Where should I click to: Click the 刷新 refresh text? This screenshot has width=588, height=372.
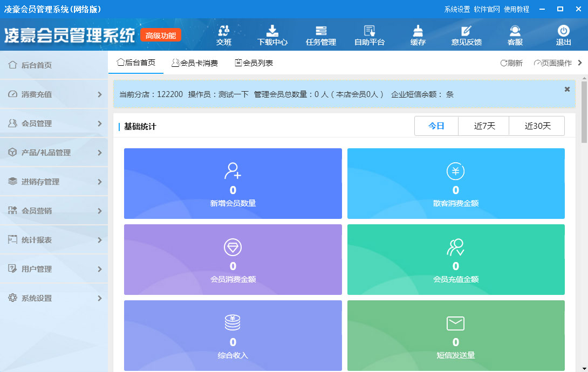coord(515,63)
